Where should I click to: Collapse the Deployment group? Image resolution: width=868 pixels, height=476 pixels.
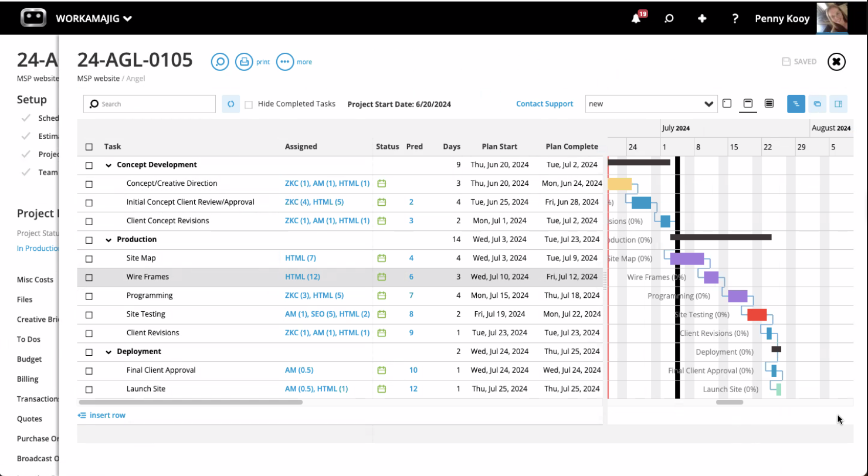pyautogui.click(x=108, y=352)
